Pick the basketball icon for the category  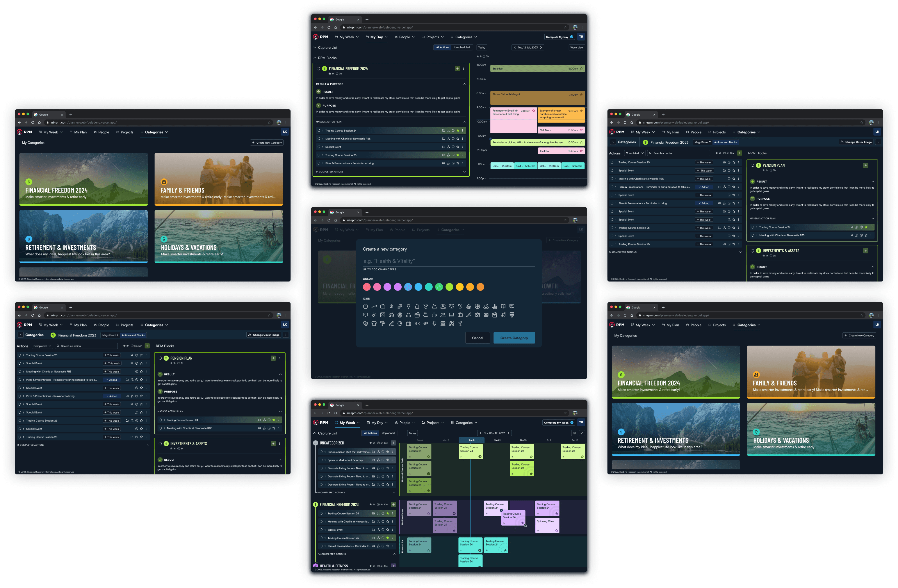tap(478, 306)
